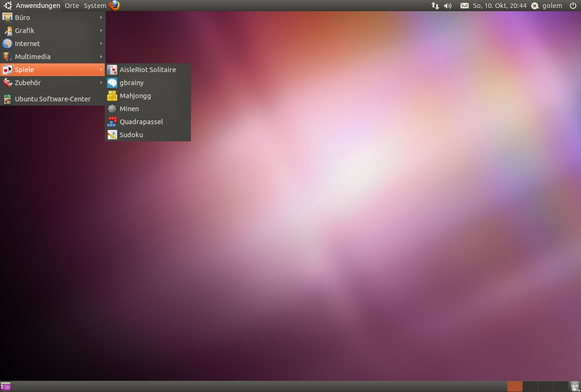The height and width of the screenshot is (392, 581).
Task: Expand the Büro submenu arrow
Action: [x=101, y=18]
